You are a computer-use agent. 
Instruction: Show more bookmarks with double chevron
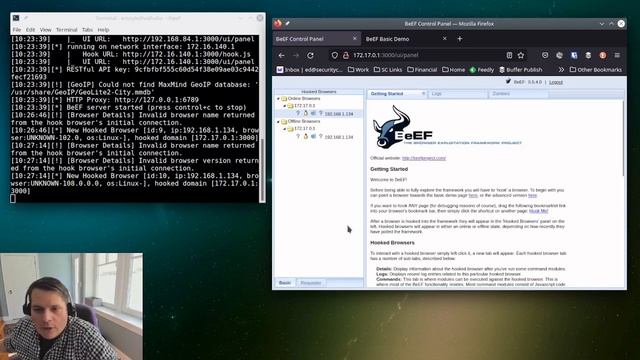[x=561, y=70]
